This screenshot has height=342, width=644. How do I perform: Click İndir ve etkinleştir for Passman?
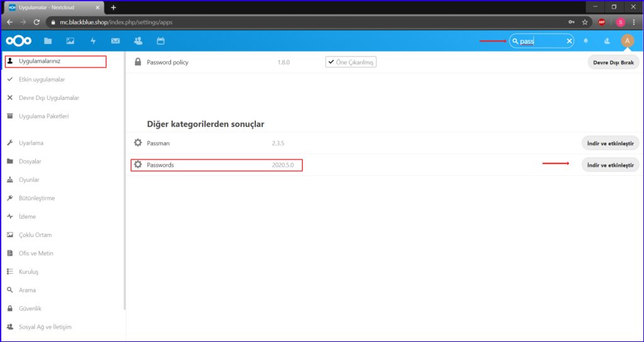click(x=610, y=143)
